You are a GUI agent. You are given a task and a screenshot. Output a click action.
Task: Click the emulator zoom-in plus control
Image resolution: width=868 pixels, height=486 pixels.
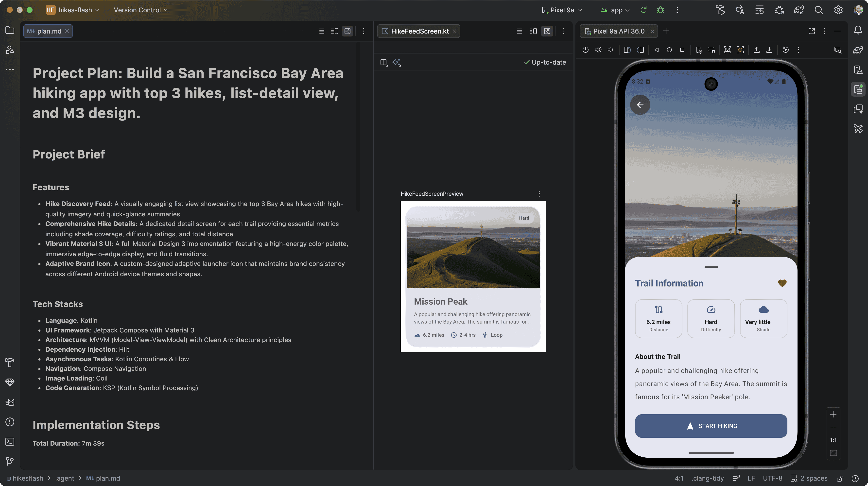[833, 414]
